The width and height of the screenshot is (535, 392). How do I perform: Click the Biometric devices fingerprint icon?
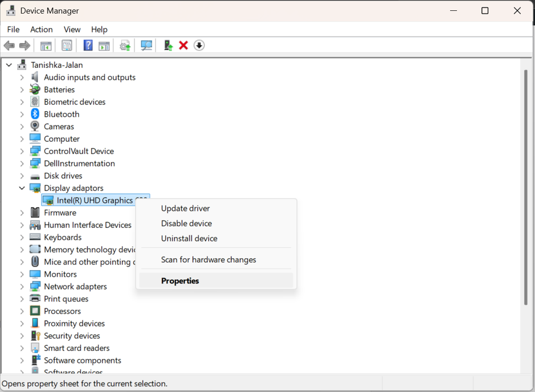point(35,101)
